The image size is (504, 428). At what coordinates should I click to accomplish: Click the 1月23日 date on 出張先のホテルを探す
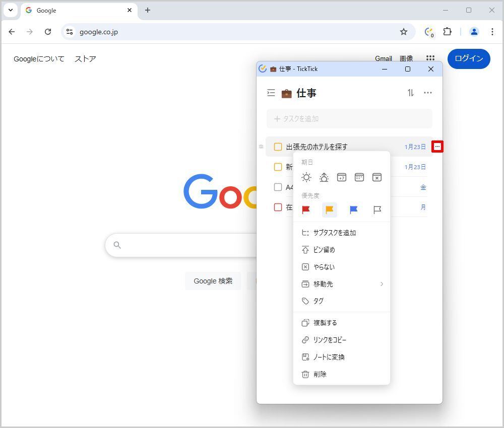[x=415, y=147]
